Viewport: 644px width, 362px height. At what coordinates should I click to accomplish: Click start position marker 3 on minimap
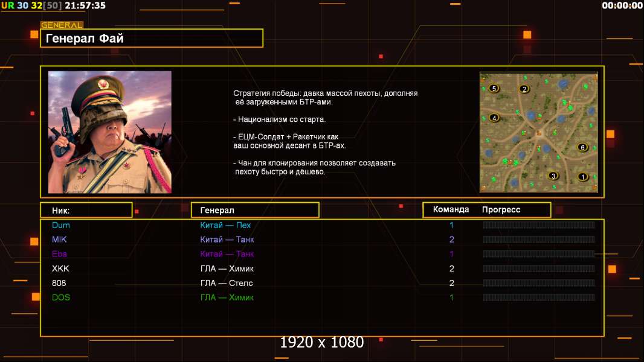pos(553,176)
